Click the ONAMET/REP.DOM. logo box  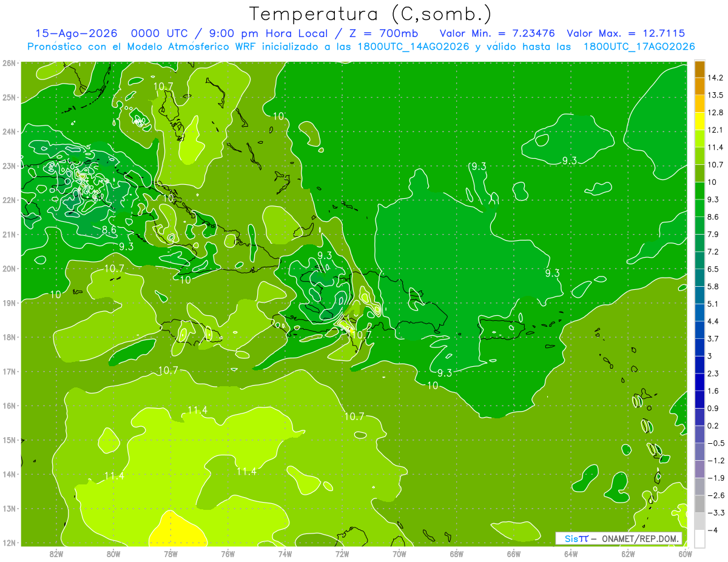619,538
